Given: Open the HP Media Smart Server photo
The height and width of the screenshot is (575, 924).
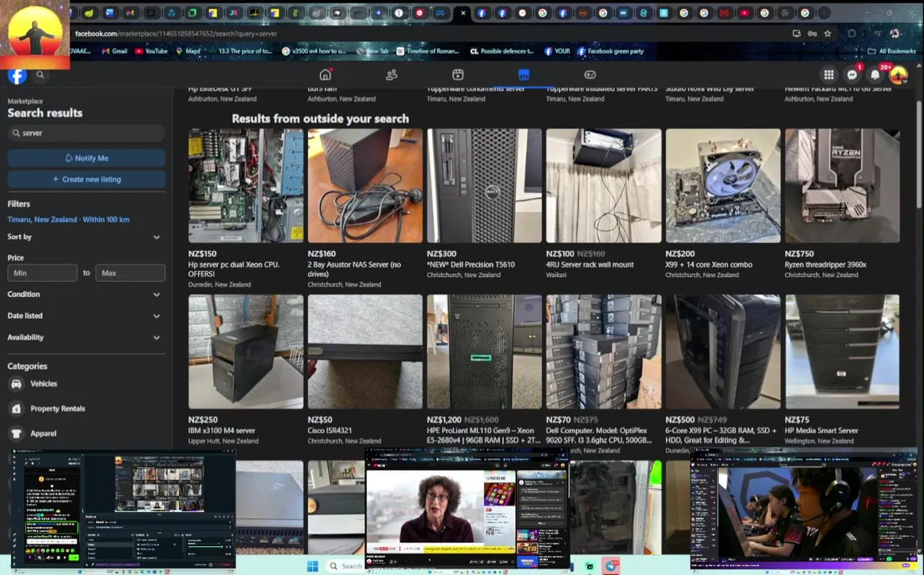Looking at the screenshot, I should point(842,351).
